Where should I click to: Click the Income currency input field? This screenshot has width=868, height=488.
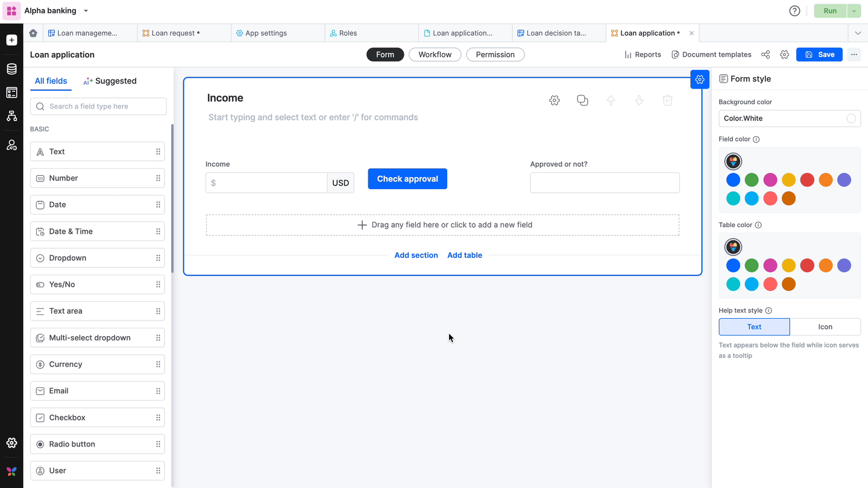point(266,183)
